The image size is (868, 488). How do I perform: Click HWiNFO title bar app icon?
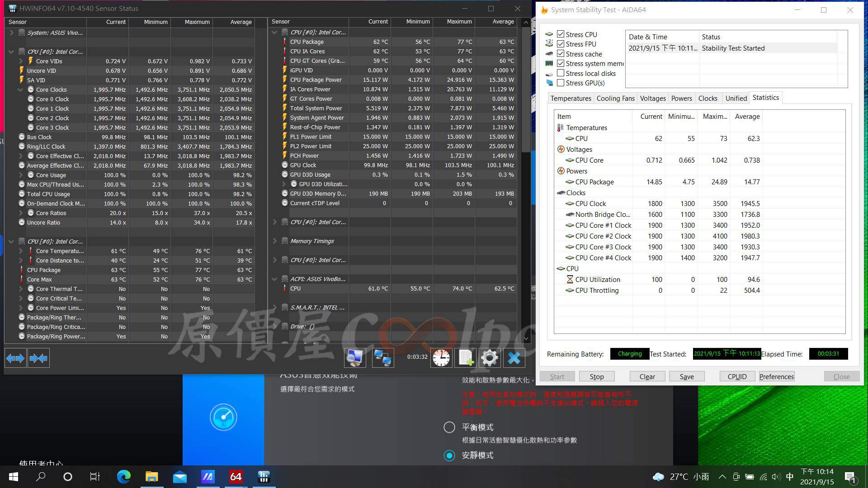pyautogui.click(x=12, y=9)
